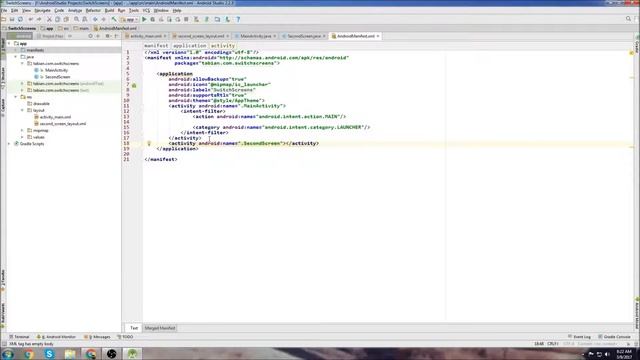Viewport: 640px width, 360px height.
Task: Click the Redo arrow icon
Action: pyautogui.click(x=39, y=19)
